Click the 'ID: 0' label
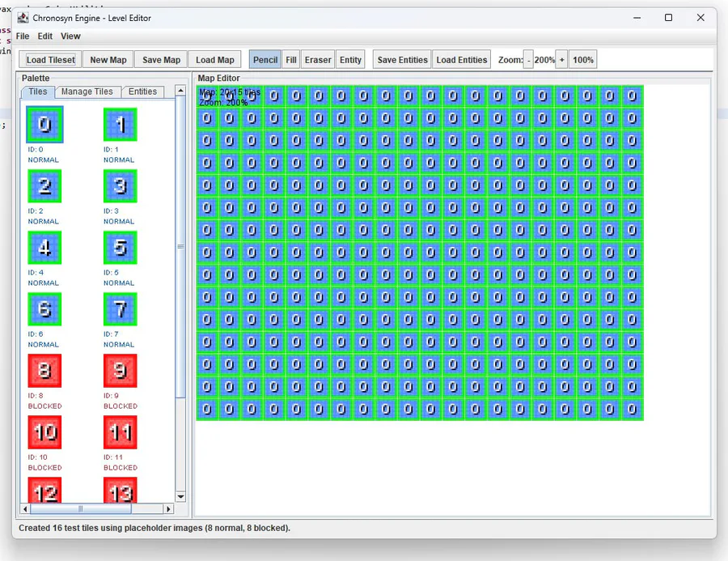Screen dimensions: 728x561 [x=36, y=150]
